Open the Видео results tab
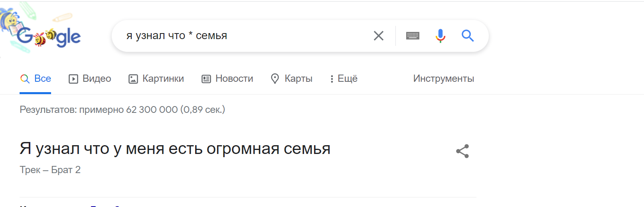Viewport: 644px width, 207px height. coord(97,79)
